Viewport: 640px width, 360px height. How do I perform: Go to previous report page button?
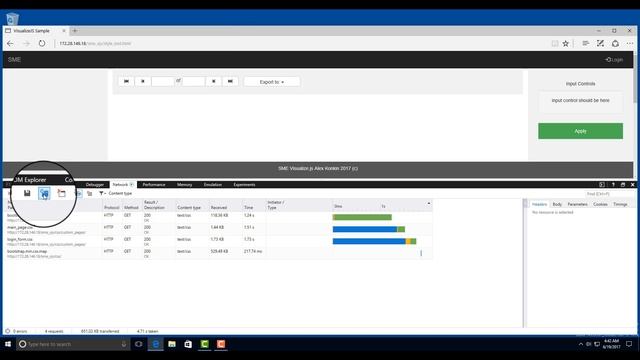click(x=142, y=81)
